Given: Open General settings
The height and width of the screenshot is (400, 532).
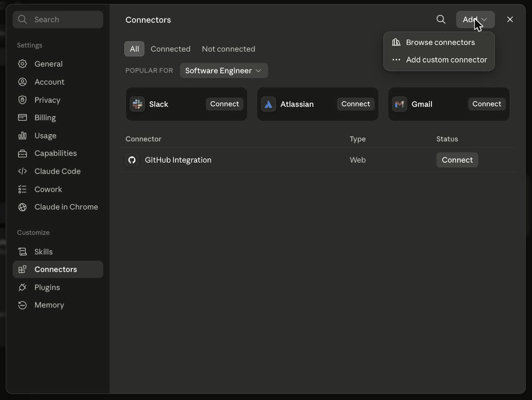Looking at the screenshot, I should (58, 64).
